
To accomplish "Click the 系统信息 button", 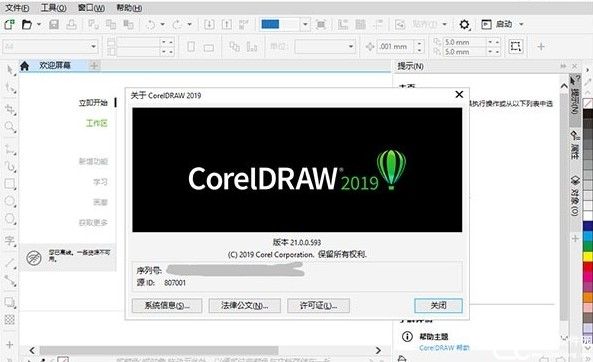I will tap(167, 306).
